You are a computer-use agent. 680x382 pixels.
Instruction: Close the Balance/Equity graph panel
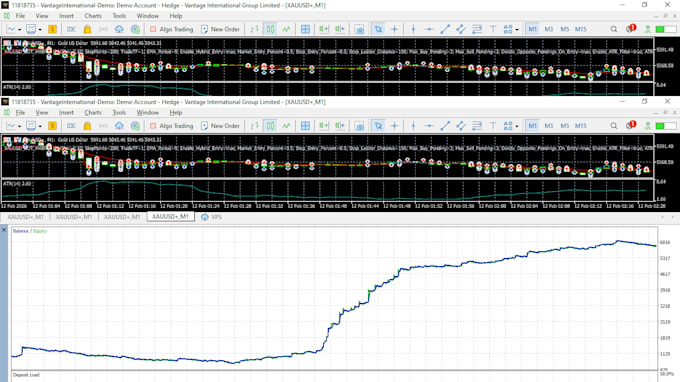pos(4,230)
